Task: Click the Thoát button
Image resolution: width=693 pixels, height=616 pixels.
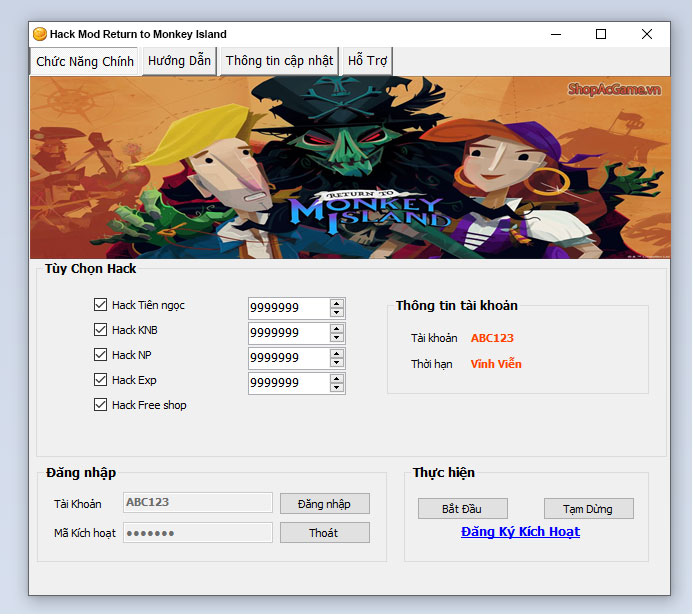Action: point(324,533)
